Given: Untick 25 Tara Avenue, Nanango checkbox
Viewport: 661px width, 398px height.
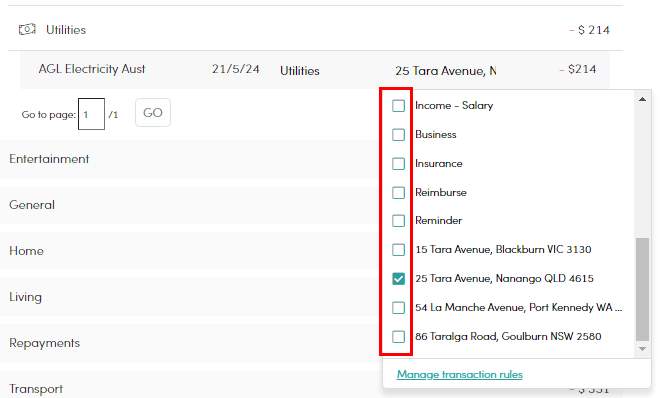Looking at the screenshot, I should (398, 279).
